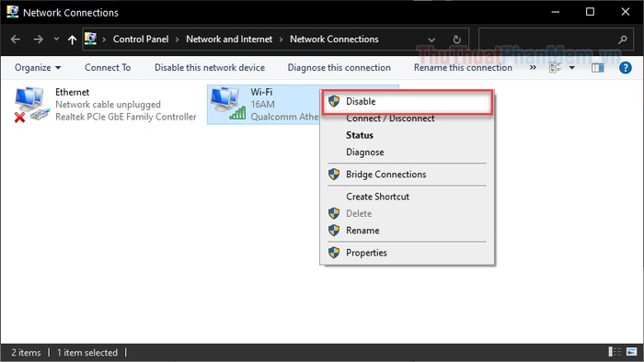Switch to details view in status bar

point(615,352)
